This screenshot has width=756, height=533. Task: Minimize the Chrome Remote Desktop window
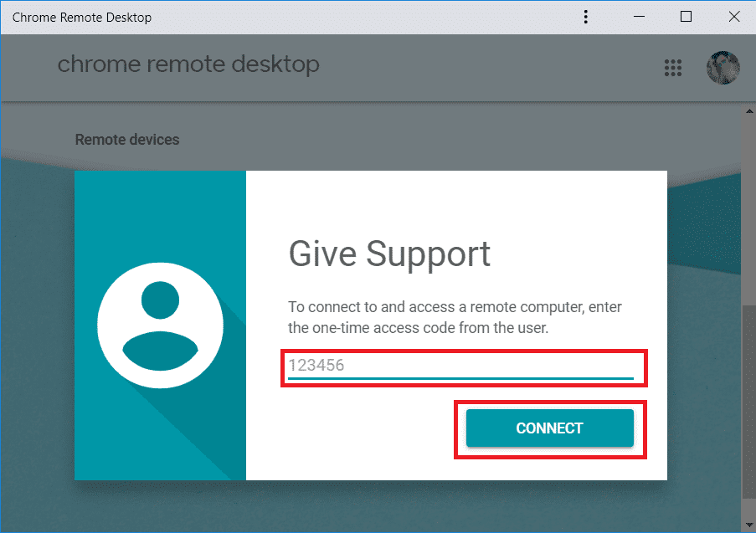click(x=640, y=17)
